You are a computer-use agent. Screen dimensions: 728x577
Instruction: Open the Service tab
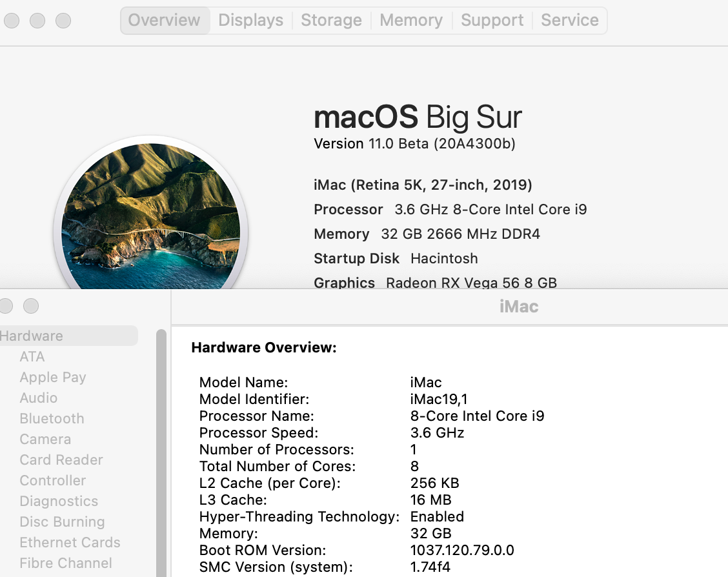570,21
